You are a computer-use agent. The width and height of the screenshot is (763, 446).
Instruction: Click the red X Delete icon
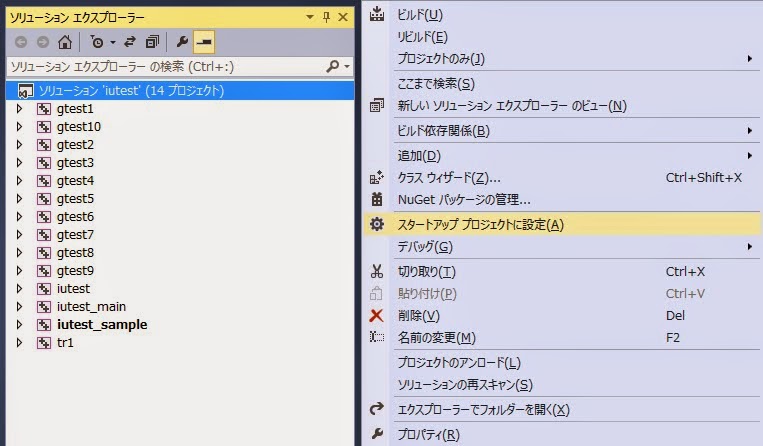pyautogui.click(x=376, y=316)
